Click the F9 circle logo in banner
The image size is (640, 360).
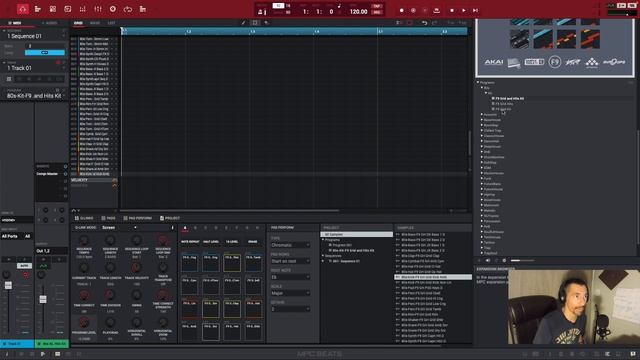[x=554, y=62]
